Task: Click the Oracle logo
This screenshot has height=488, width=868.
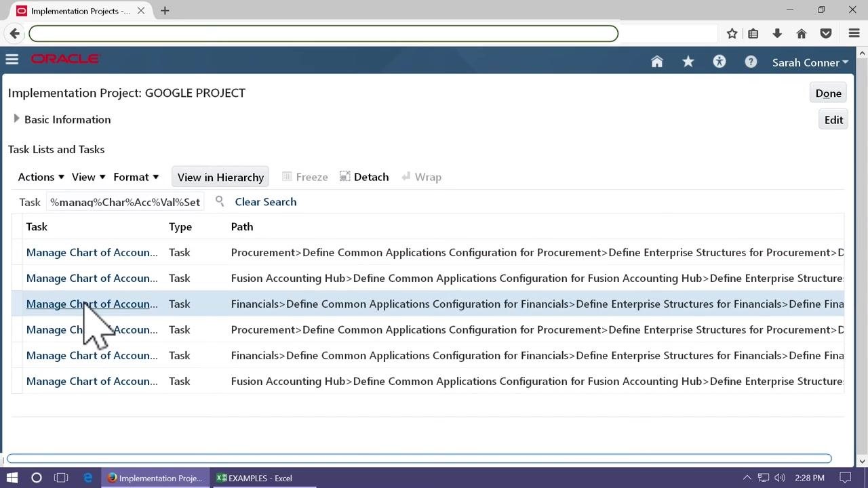Action: [x=65, y=60]
